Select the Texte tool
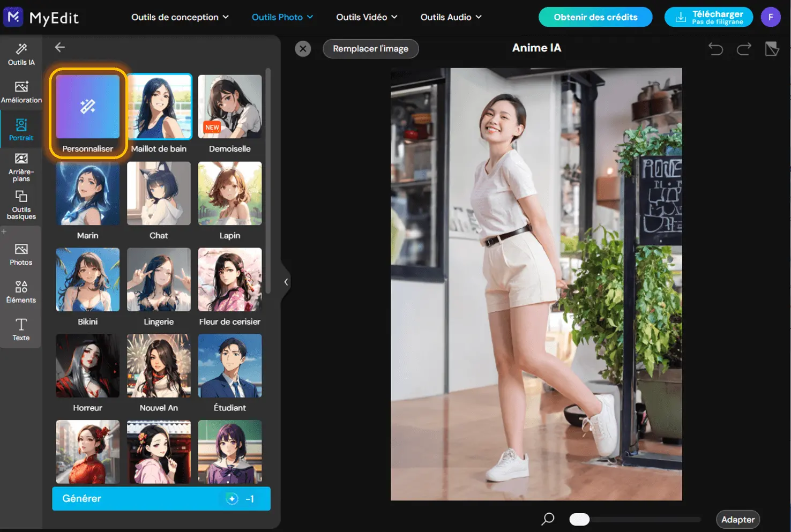 (x=21, y=329)
